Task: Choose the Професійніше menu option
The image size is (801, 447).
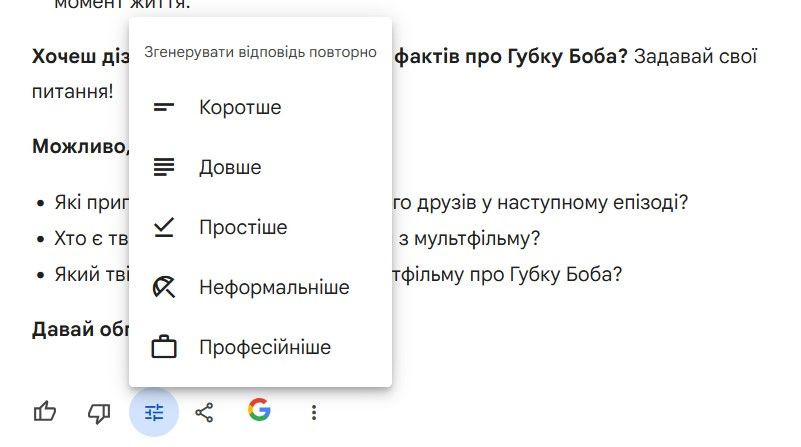Action: tap(265, 348)
